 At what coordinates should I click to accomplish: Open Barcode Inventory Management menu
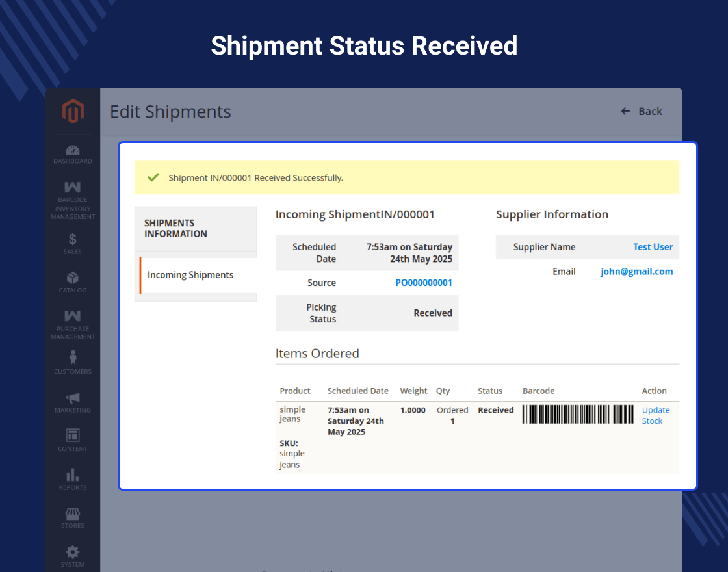73,188
